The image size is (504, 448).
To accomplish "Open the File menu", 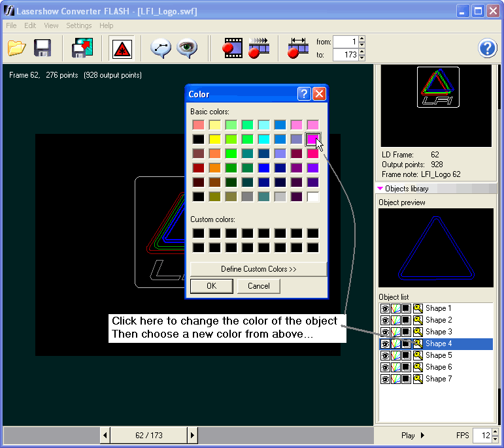I will pos(11,25).
